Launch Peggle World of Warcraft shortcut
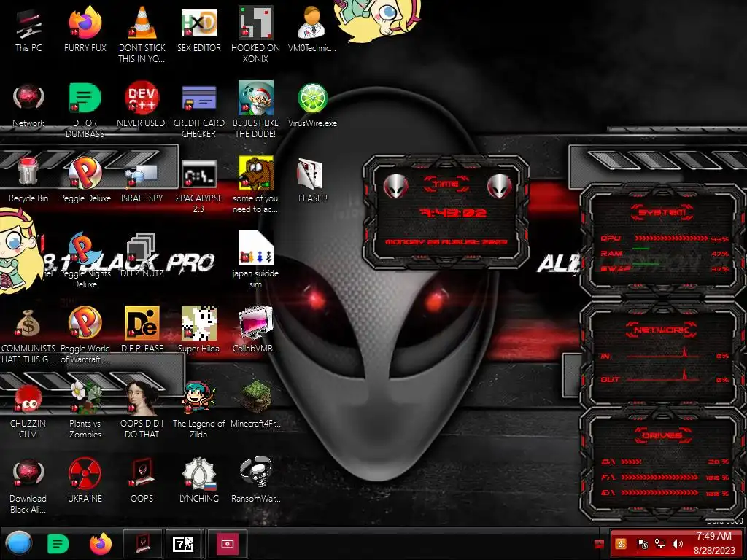Viewport: 747px width, 560px height. 85,335
